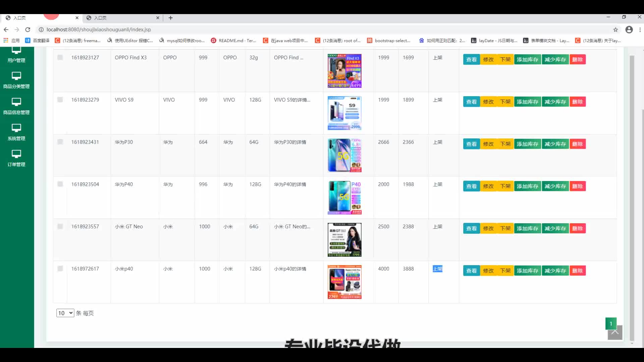Image resolution: width=644 pixels, height=362 pixels.
Task: Open 系统管理 monitor icon in sidebar
Action: click(x=16, y=128)
